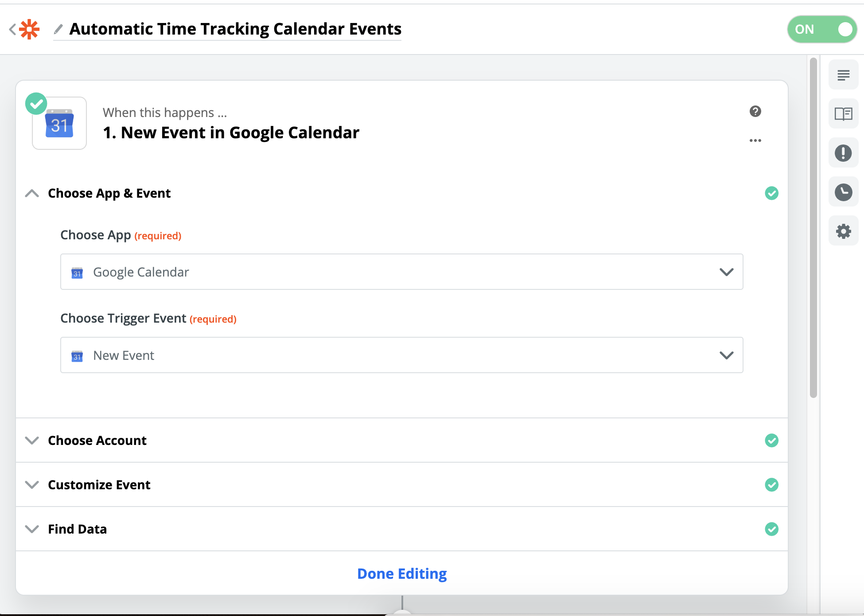
Task: Open the help question mark icon
Action: [x=755, y=111]
